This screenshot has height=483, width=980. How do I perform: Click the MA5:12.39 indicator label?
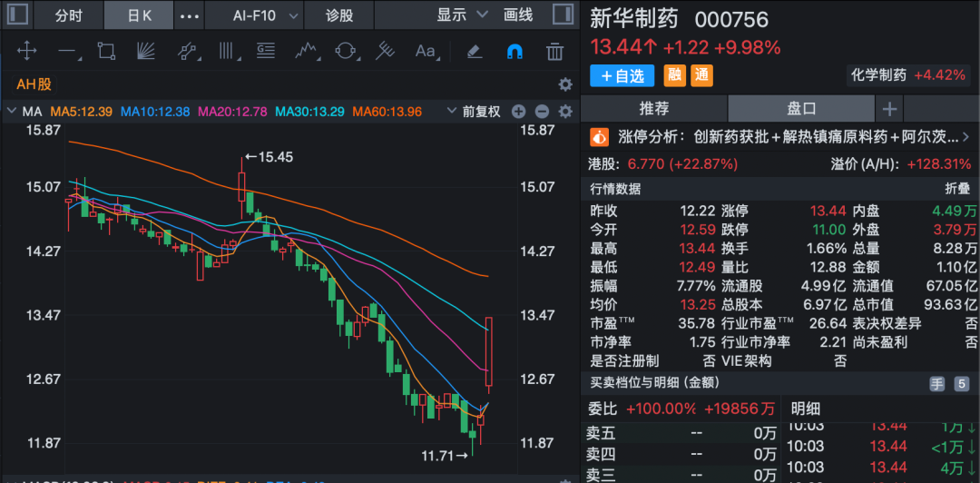[82, 112]
